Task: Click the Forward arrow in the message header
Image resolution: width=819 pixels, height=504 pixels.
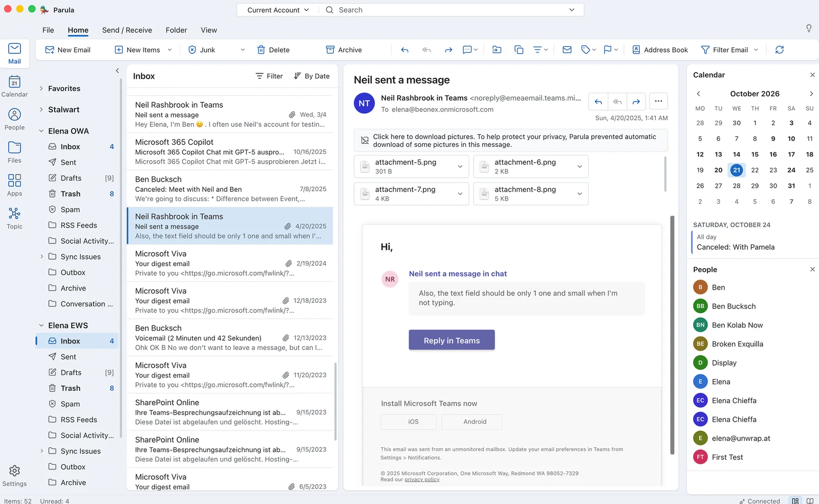Action: (x=636, y=101)
